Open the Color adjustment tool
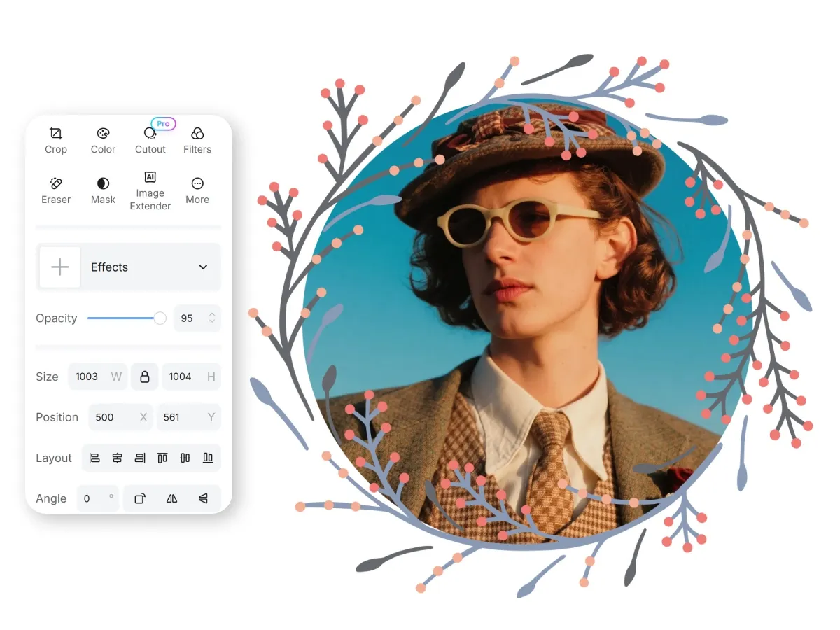This screenshot has height=630, width=840. click(103, 140)
